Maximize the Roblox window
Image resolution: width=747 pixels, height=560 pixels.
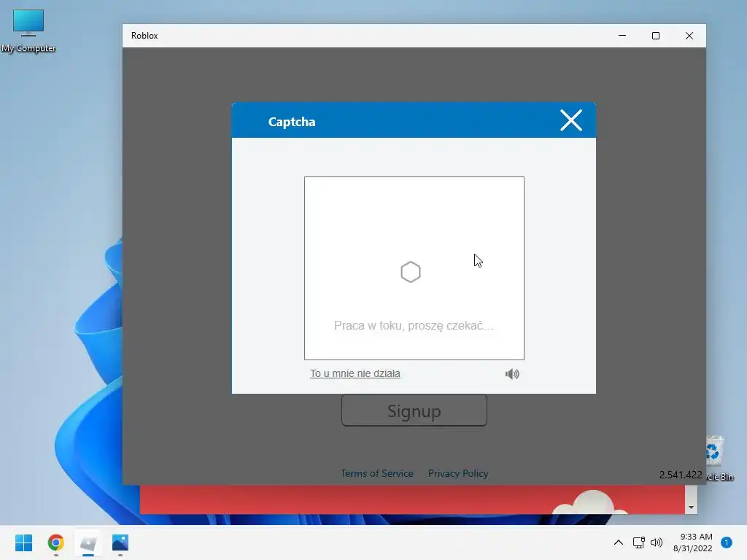pyautogui.click(x=656, y=36)
